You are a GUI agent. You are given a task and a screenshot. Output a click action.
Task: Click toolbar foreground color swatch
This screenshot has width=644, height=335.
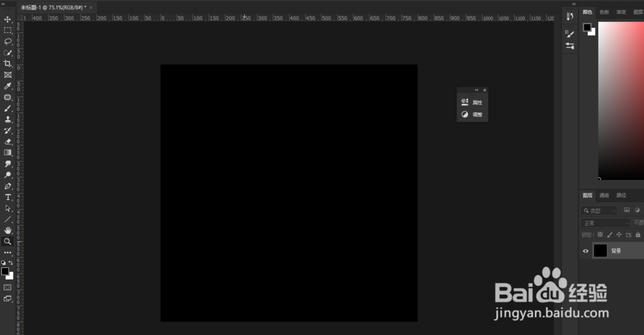point(5,271)
